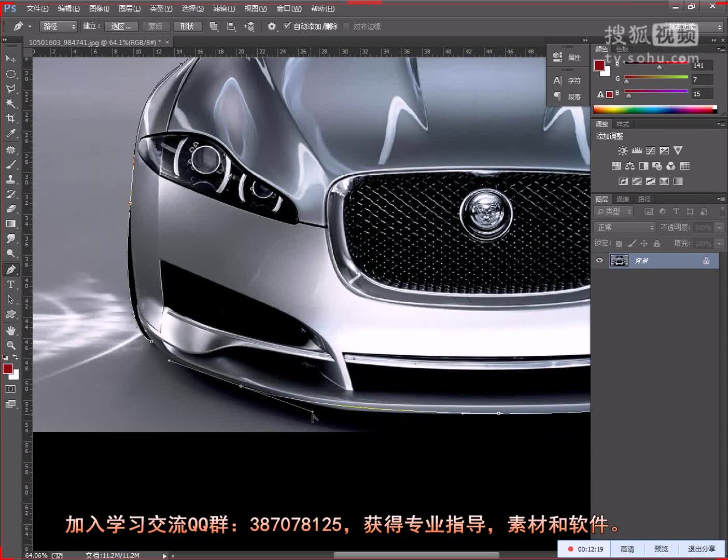The width and height of the screenshot is (728, 560).
Task: Click the 形状 button
Action: pos(187,26)
